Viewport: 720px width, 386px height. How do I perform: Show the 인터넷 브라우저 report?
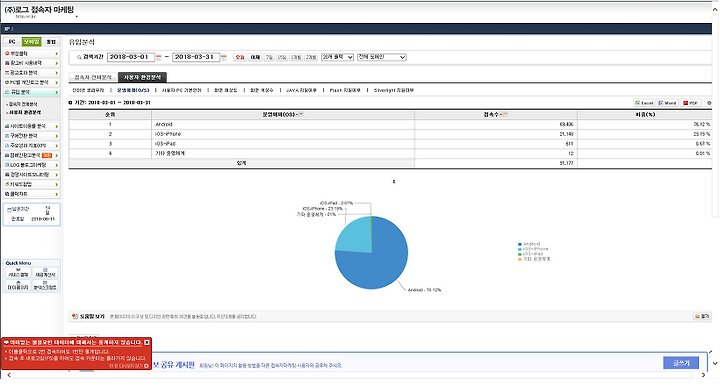coord(88,90)
